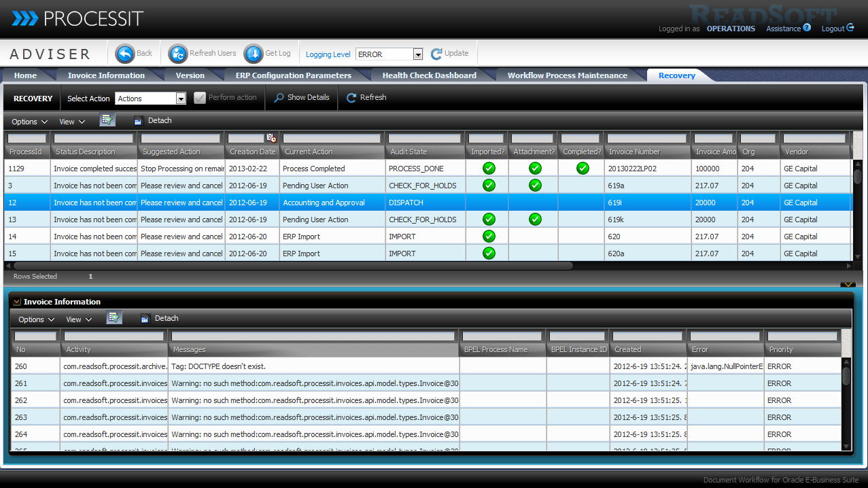The width and height of the screenshot is (868, 488).
Task: Click the Assistance help icon
Action: 807,28
